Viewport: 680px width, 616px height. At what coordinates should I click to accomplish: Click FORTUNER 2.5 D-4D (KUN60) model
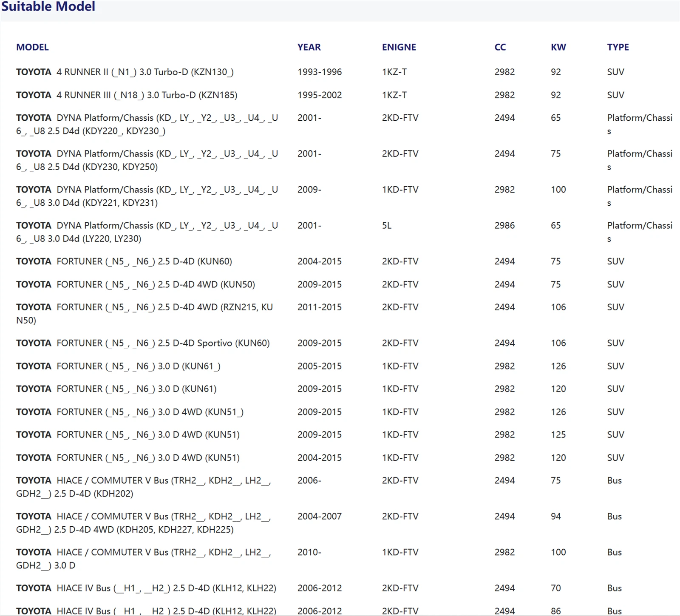coord(124,261)
